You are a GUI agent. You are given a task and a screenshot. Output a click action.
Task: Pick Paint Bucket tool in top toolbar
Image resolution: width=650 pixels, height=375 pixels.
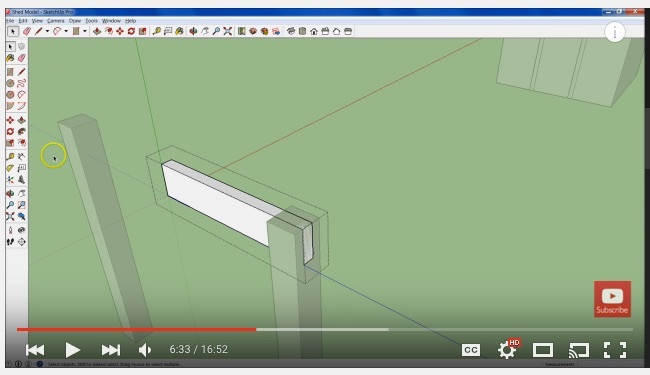(x=179, y=31)
